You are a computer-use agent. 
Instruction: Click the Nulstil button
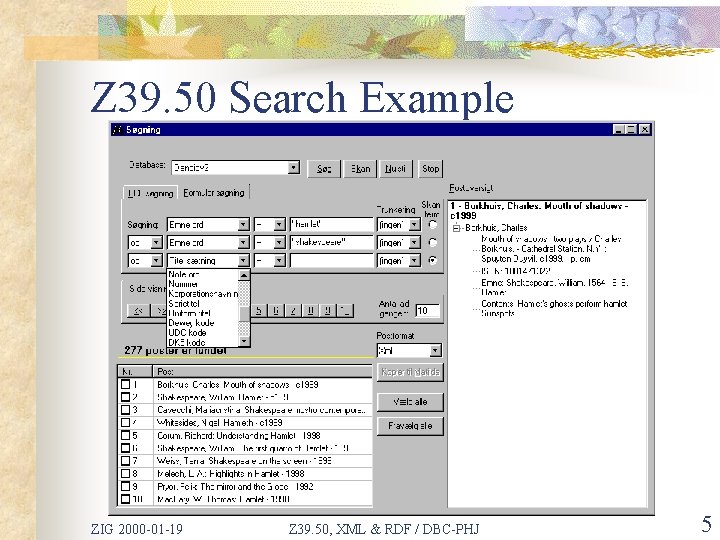(395, 169)
